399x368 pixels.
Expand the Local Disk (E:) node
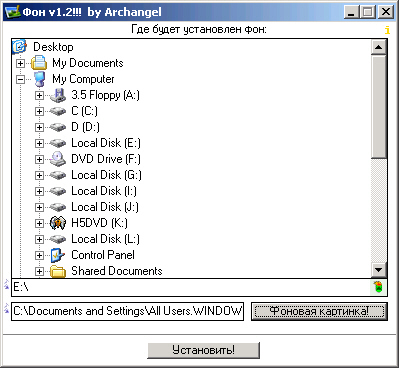click(39, 143)
